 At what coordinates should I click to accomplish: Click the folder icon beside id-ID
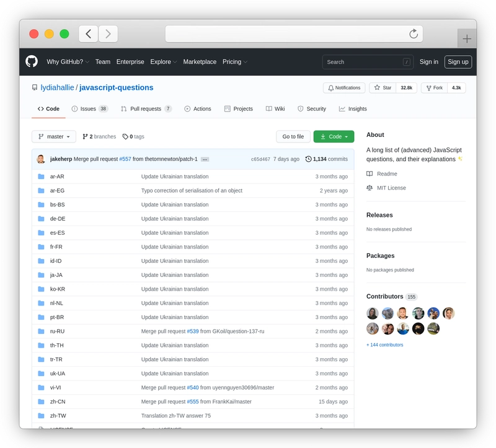coord(41,261)
